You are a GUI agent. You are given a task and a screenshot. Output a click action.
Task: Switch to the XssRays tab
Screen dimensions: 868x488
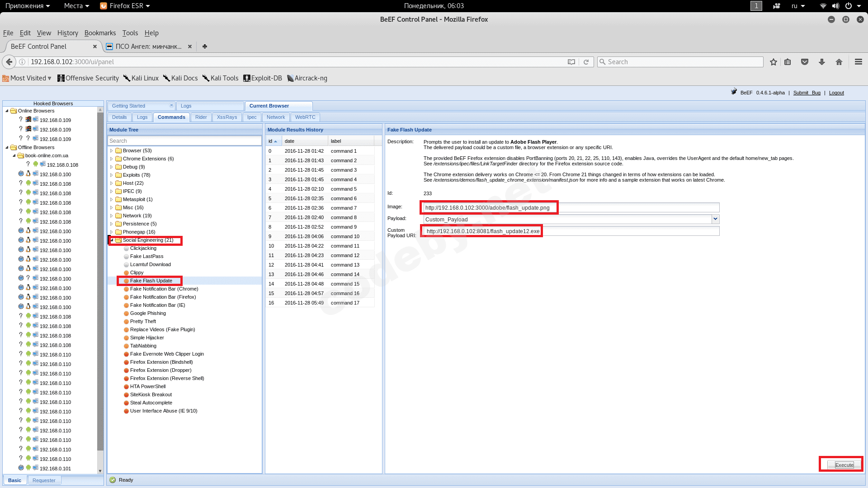(x=226, y=117)
